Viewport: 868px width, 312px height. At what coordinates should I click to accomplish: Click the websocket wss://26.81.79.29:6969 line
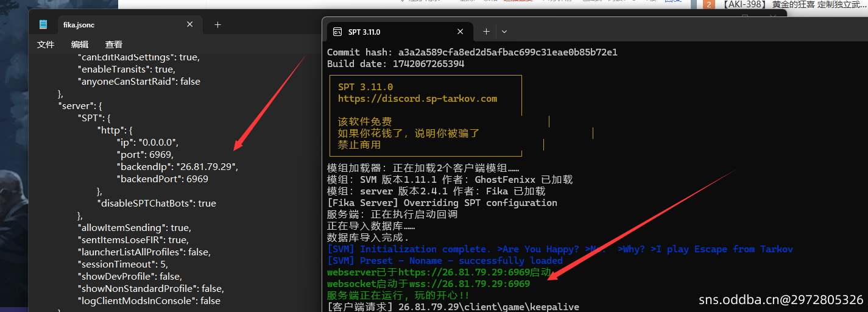(429, 284)
